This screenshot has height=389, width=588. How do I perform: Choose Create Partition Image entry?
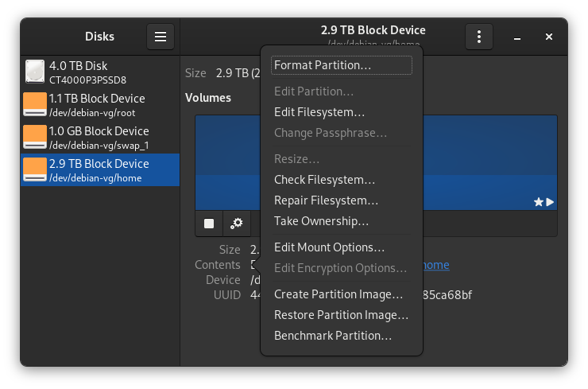point(338,294)
